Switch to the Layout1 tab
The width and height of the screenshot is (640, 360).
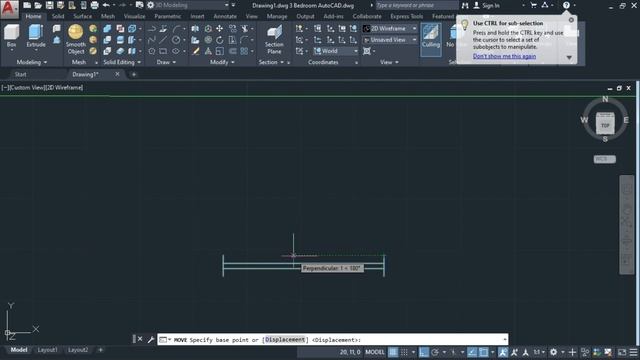47,350
